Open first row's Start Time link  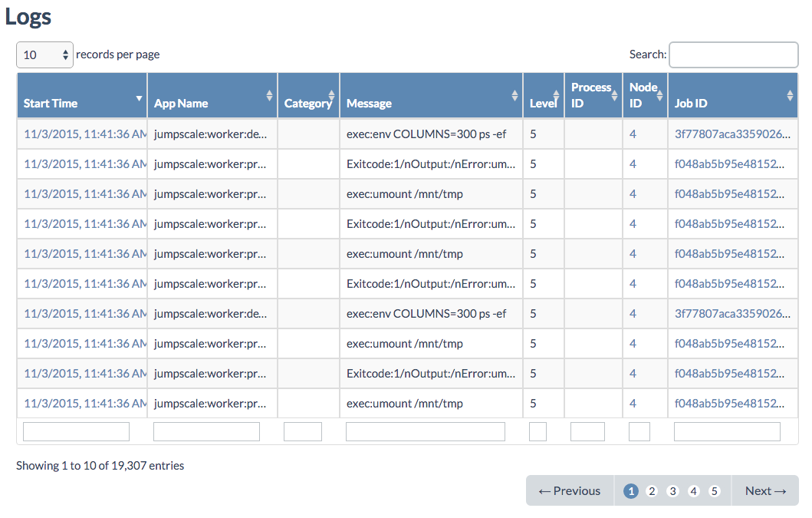coord(84,134)
